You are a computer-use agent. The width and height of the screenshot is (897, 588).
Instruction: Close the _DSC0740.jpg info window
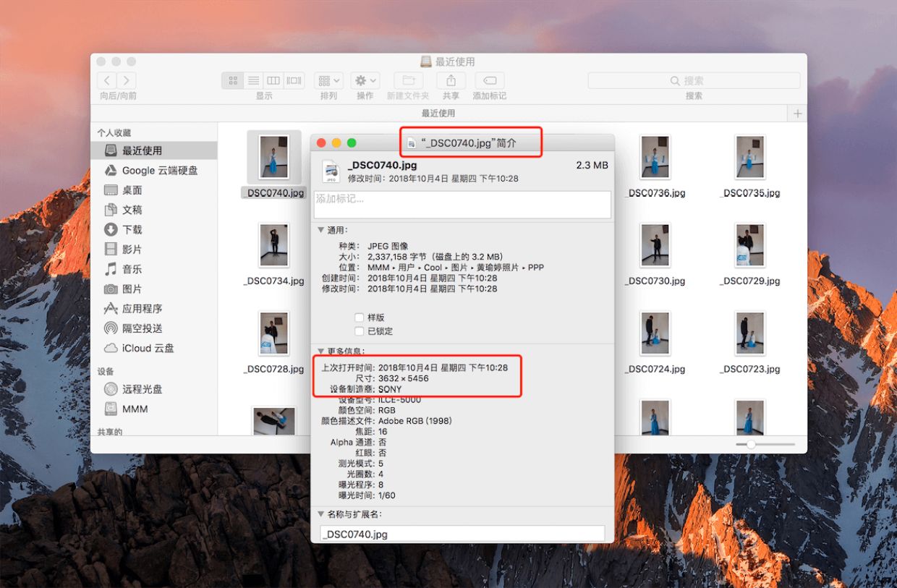[x=322, y=143]
